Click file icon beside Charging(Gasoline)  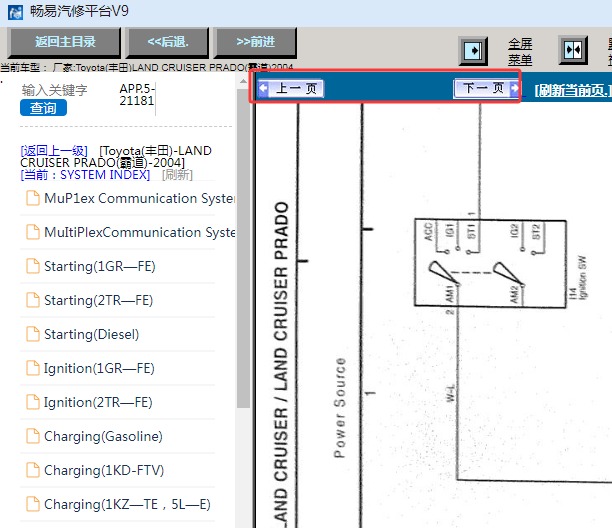tap(33, 436)
